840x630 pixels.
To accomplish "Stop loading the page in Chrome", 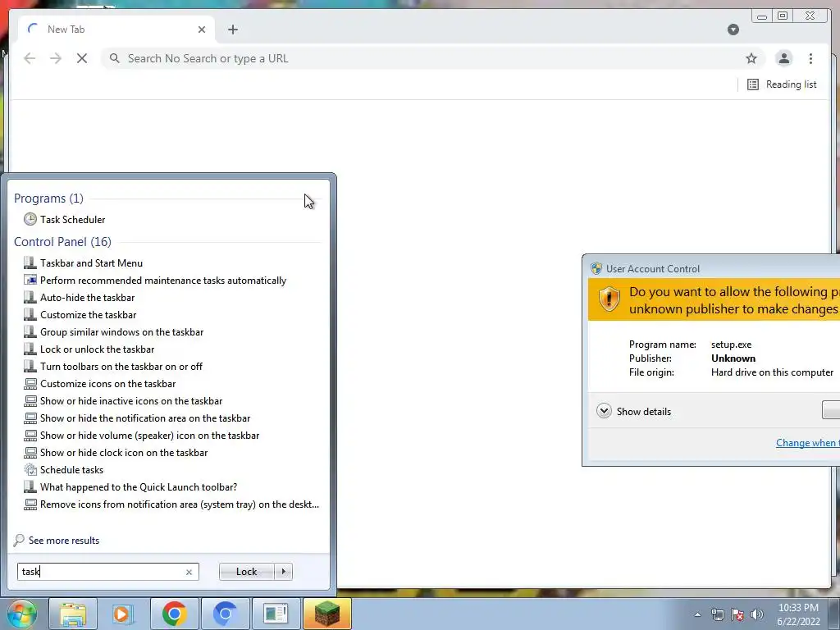I will coord(82,58).
